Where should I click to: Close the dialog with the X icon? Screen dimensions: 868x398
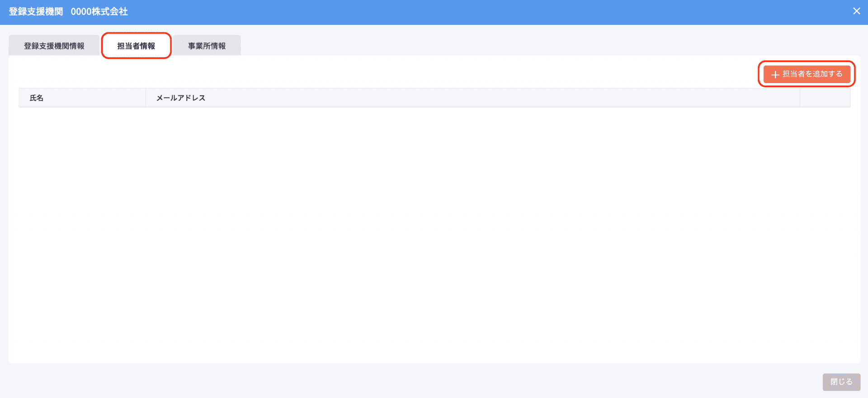pyautogui.click(x=856, y=11)
